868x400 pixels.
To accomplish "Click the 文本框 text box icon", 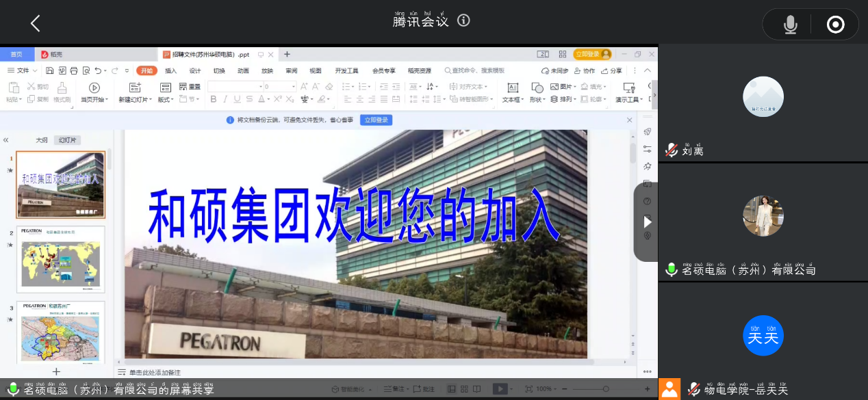I will coord(512,88).
